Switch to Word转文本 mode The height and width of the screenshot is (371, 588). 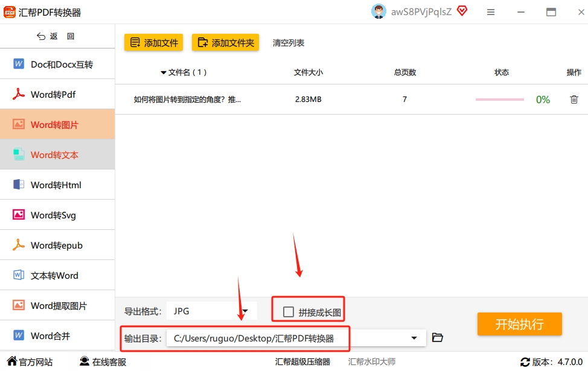pyautogui.click(x=57, y=154)
